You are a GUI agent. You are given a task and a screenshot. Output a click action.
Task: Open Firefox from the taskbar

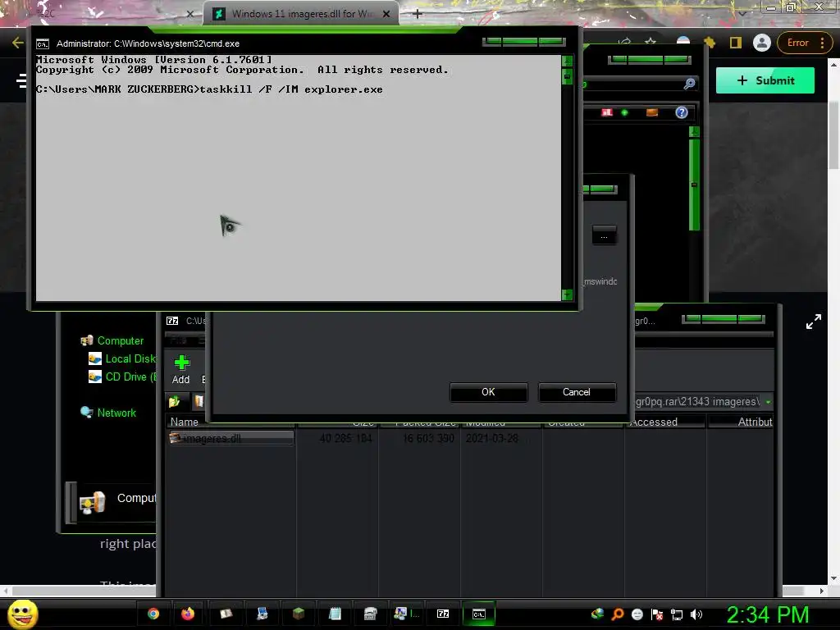[188, 614]
